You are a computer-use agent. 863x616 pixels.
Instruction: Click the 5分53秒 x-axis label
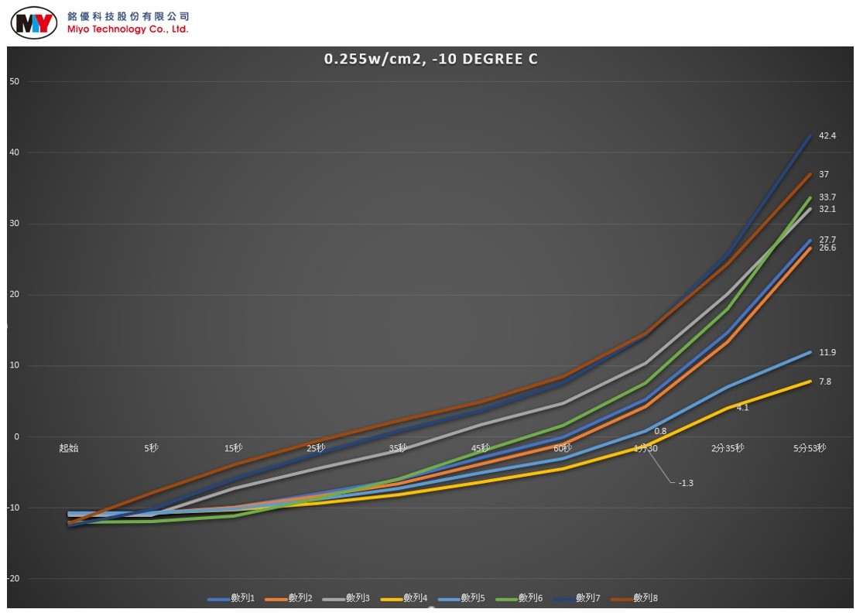pos(810,448)
